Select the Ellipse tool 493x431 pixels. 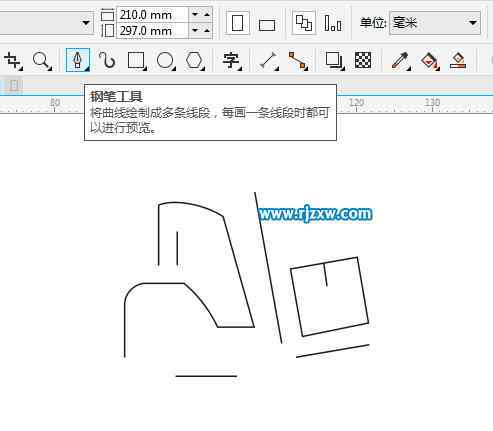[x=165, y=61]
